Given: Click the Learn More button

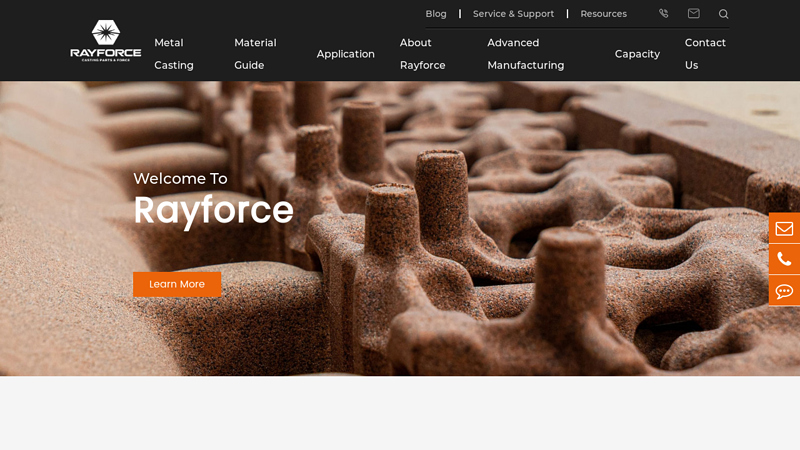Looking at the screenshot, I should pos(177,284).
